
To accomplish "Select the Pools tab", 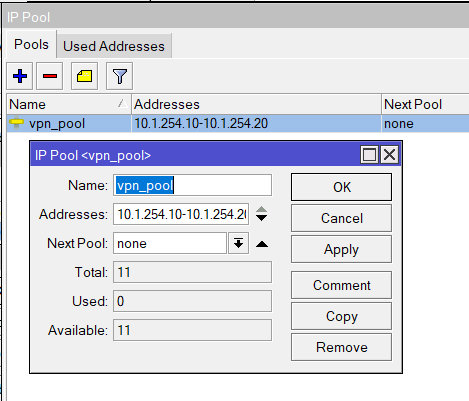I will coord(31,44).
